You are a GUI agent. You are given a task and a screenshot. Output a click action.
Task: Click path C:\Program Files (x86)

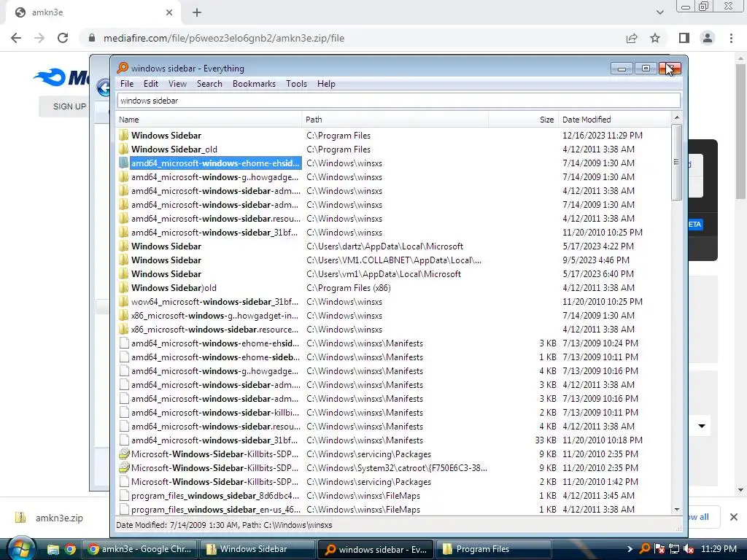coord(349,288)
